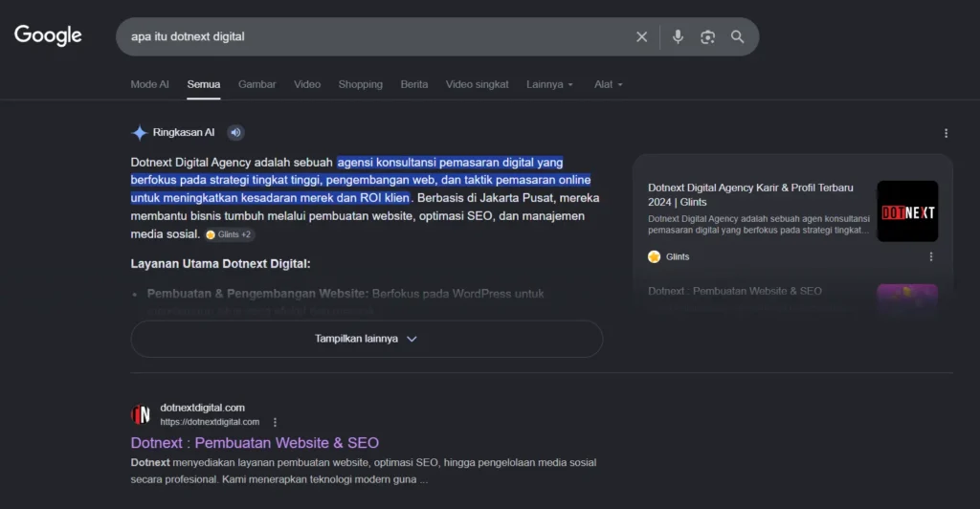Play audio of the Ringkasan AI summary
Screen dimensions: 980x509
tap(235, 132)
